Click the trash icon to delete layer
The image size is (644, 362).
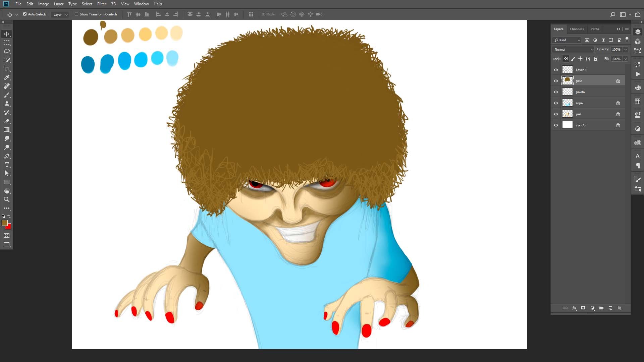coord(619,308)
